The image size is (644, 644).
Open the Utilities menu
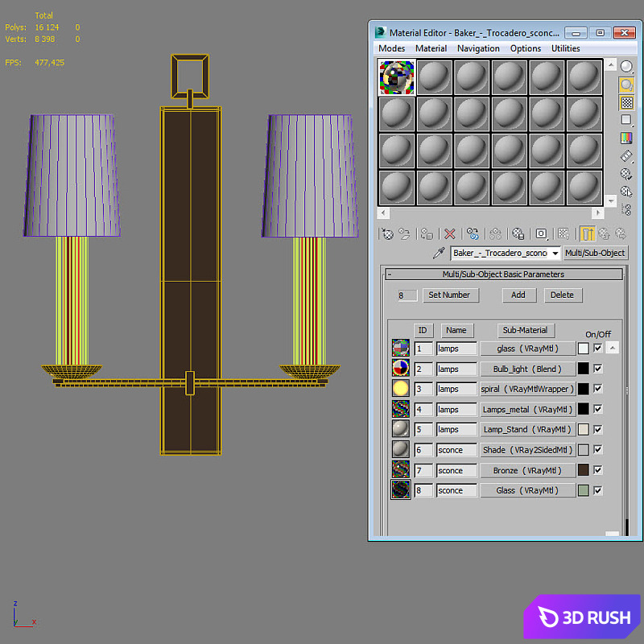566,48
